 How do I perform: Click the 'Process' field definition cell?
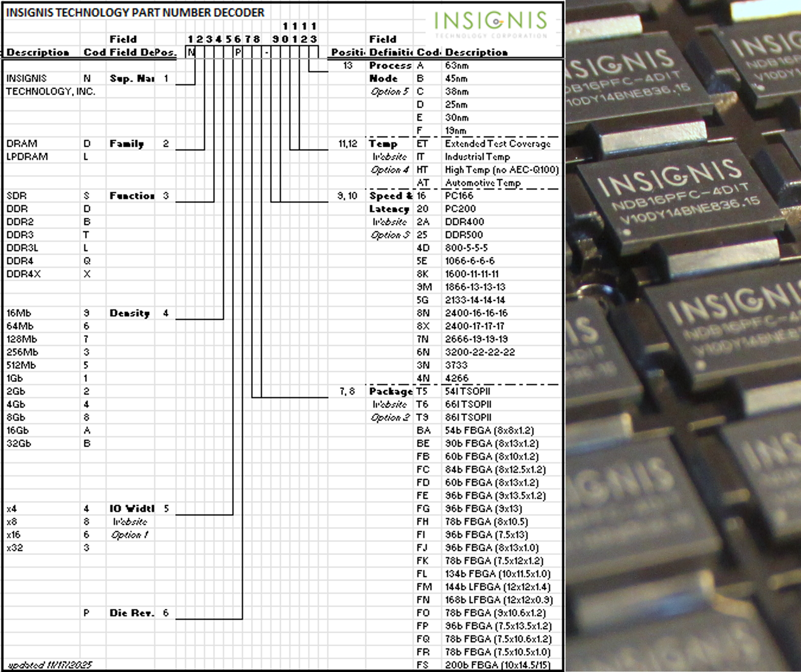click(390, 66)
